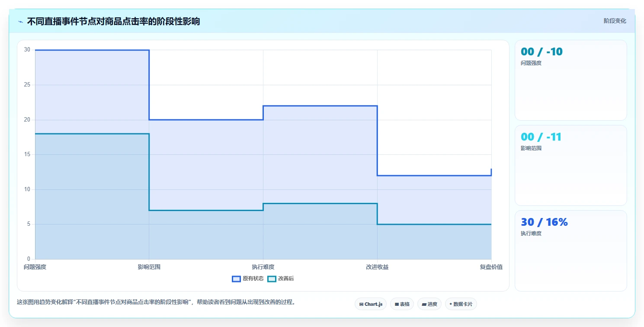Click the 复盘价值 x-axis label
The width and height of the screenshot is (644, 327).
click(491, 267)
